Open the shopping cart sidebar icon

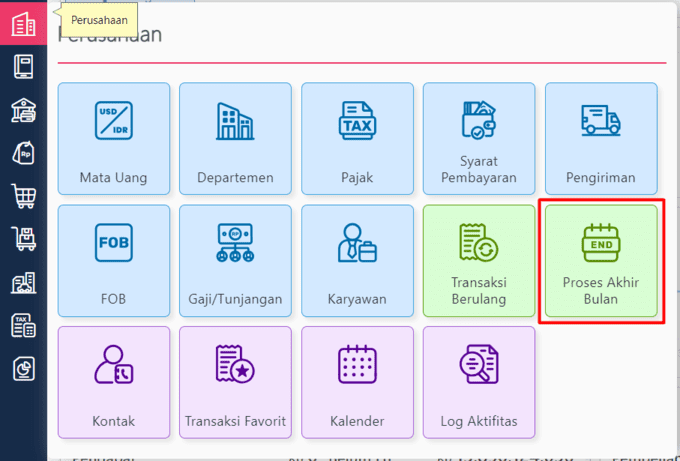pyautogui.click(x=23, y=196)
